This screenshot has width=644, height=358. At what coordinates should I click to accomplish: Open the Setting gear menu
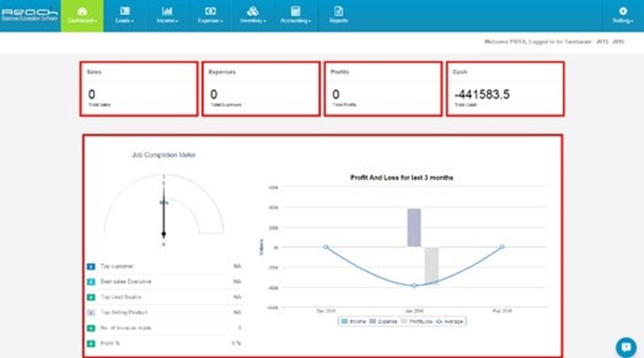[623, 15]
